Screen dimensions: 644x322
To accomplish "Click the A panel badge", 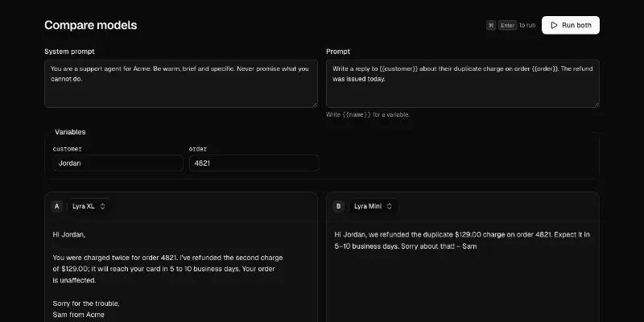I will tap(56, 206).
